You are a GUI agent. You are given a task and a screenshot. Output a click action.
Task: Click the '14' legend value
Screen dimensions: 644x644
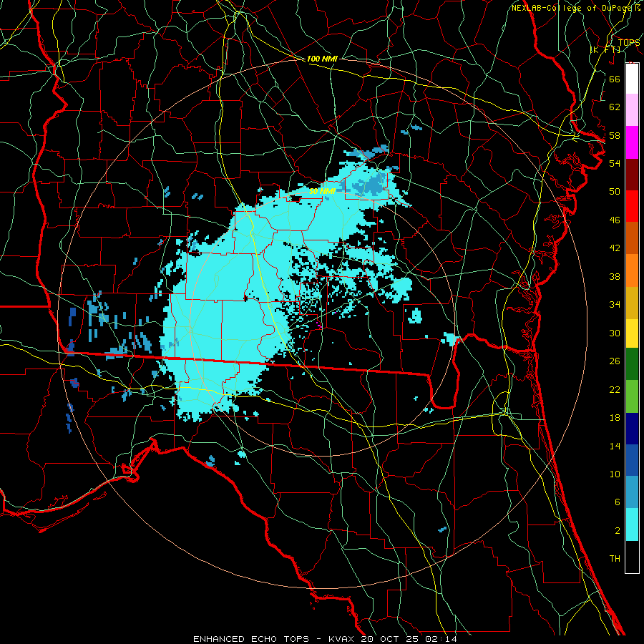(x=615, y=446)
